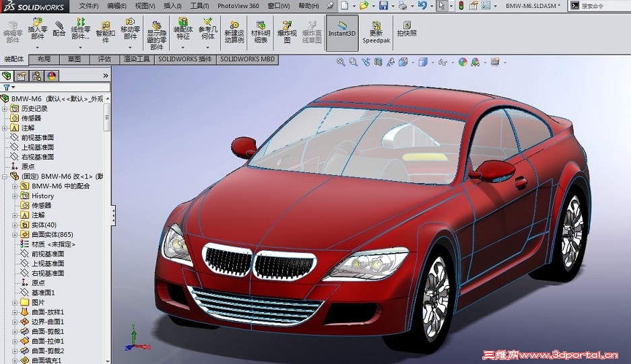
Task: Toggle the Instant3D button
Action: click(x=342, y=33)
